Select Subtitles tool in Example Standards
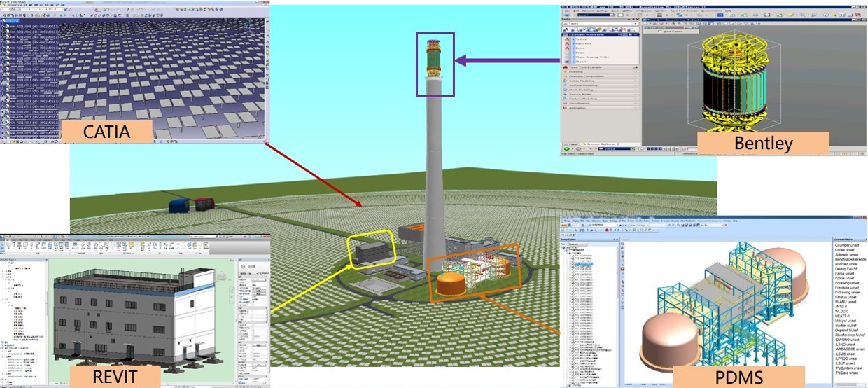This screenshot has width=868, height=388. coord(584,43)
